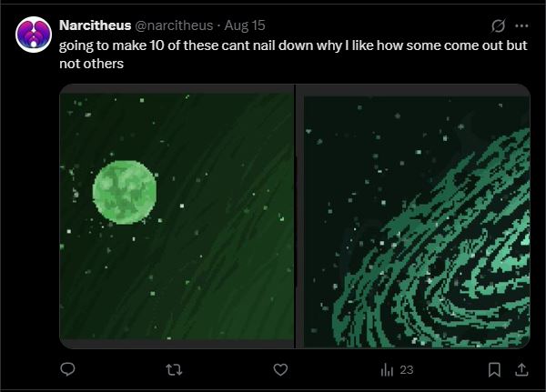Bookmark this post
The image size is (546, 392).
494,370
